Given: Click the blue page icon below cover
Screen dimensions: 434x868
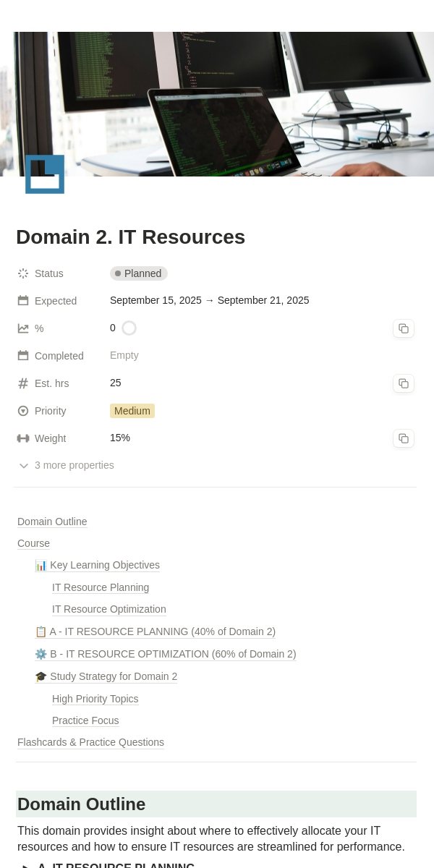Looking at the screenshot, I should 45,174.
